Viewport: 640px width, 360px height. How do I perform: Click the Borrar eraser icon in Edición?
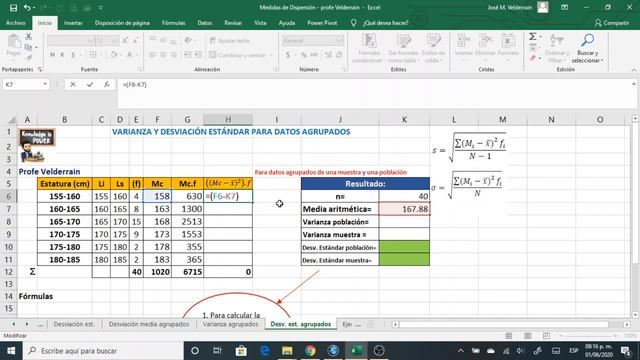[x=533, y=59]
